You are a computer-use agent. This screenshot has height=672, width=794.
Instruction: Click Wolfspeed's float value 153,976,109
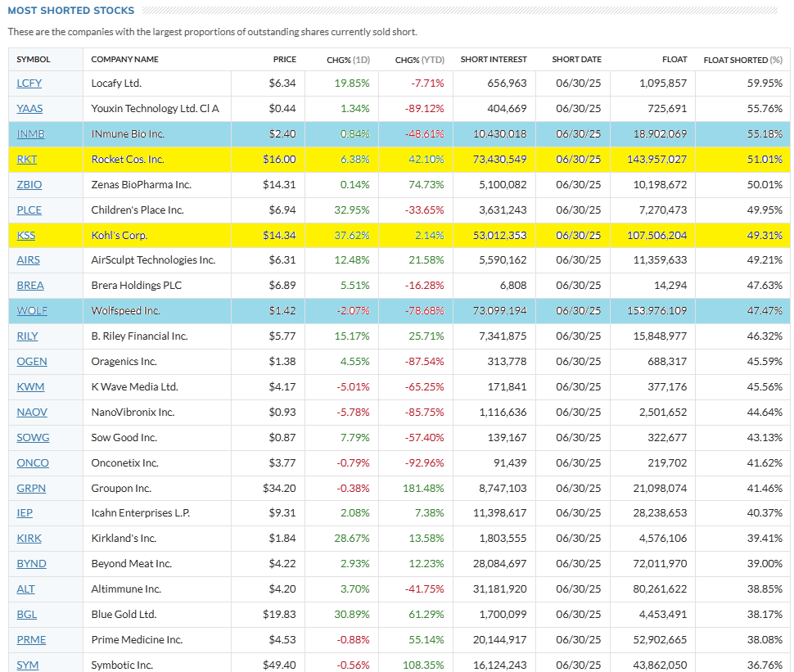(657, 310)
